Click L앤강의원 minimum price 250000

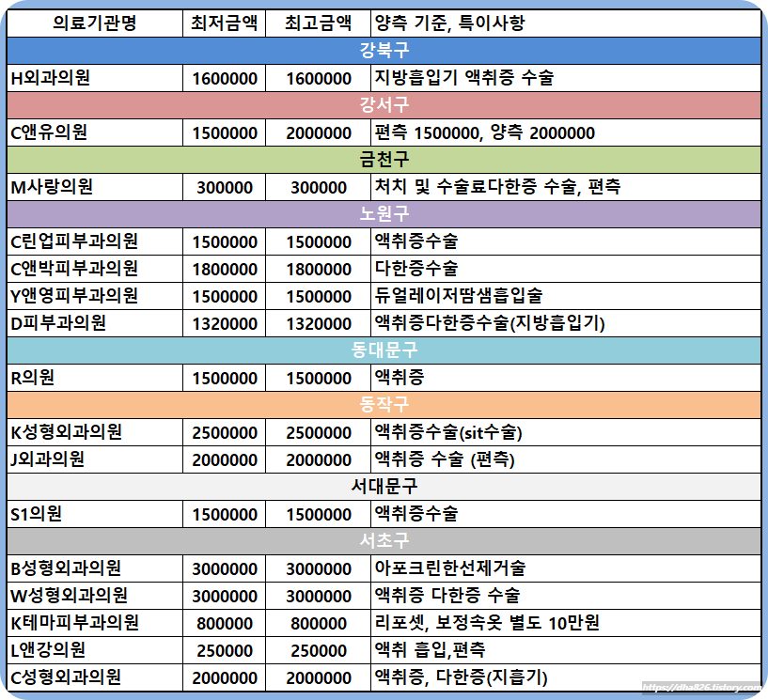click(x=225, y=651)
